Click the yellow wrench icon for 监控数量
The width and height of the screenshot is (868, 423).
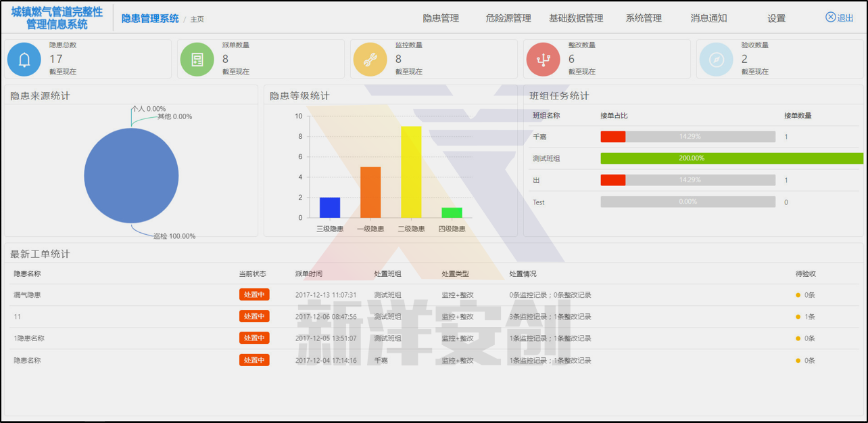tap(370, 60)
